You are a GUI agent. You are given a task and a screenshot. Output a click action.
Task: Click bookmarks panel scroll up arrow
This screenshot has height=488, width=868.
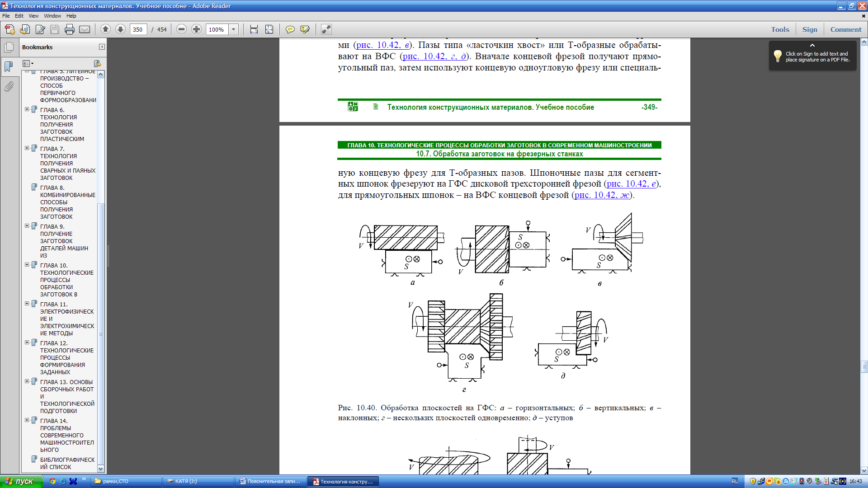pyautogui.click(x=101, y=74)
